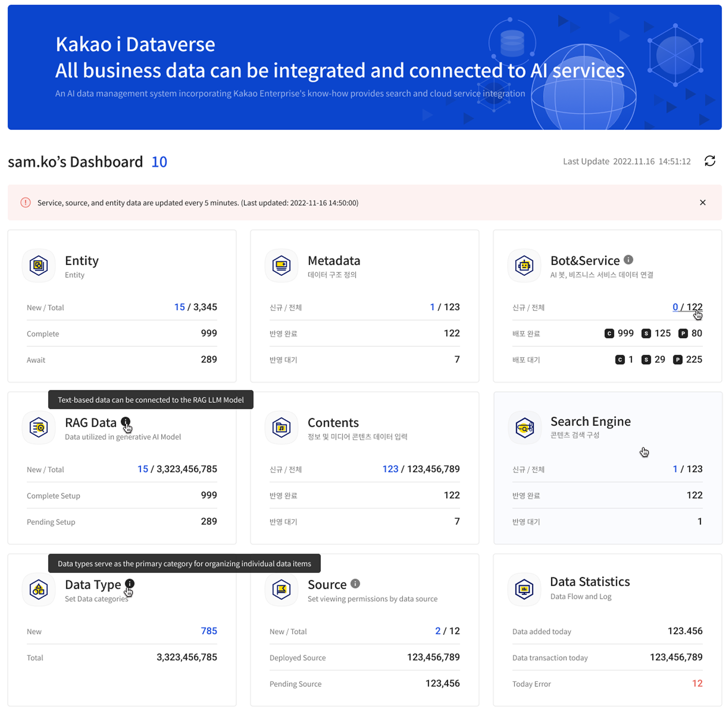Click the Search Engine card icon
This screenshot has height=712, width=728.
click(x=524, y=427)
